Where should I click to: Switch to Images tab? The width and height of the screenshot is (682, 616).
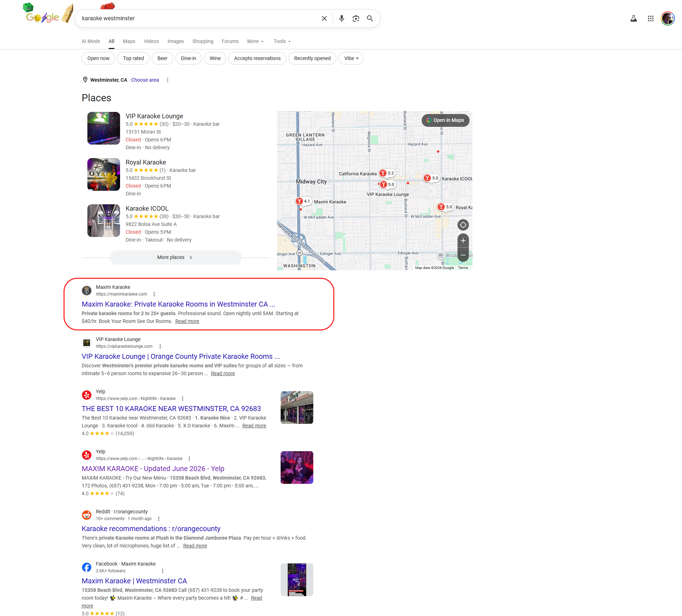176,41
